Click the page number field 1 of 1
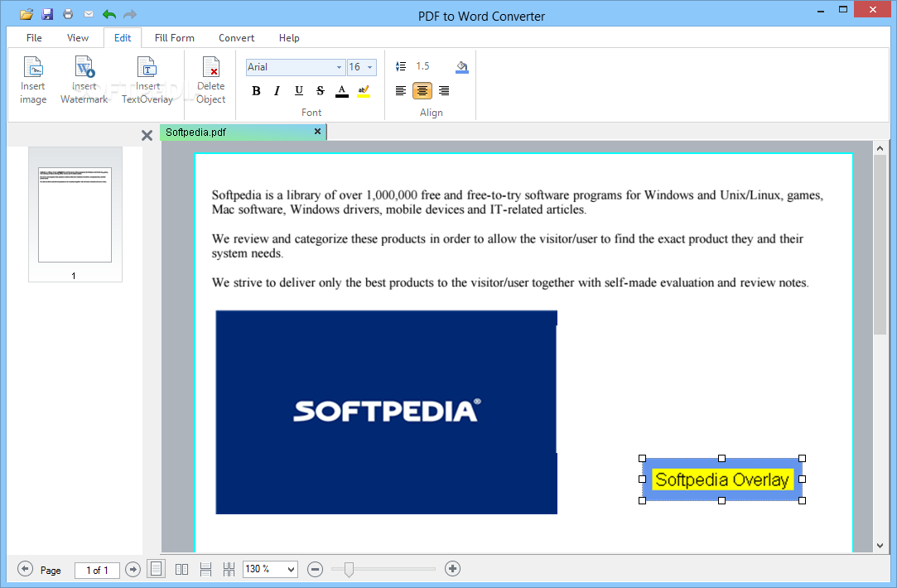 pyautogui.click(x=97, y=571)
